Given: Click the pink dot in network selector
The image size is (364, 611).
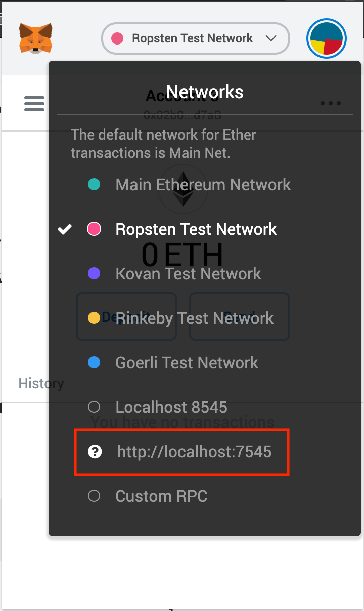Looking at the screenshot, I should 117,38.
